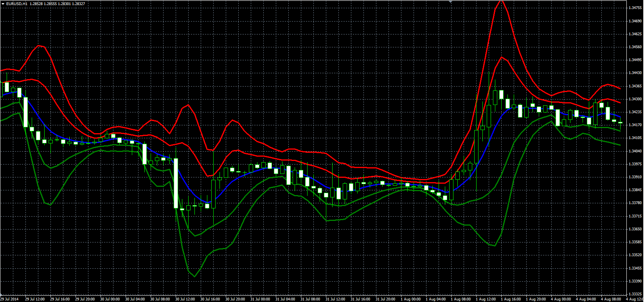The image size is (644, 302).
Task: Click the 31 Jul 20:00 time label
Action: [x=385, y=299]
